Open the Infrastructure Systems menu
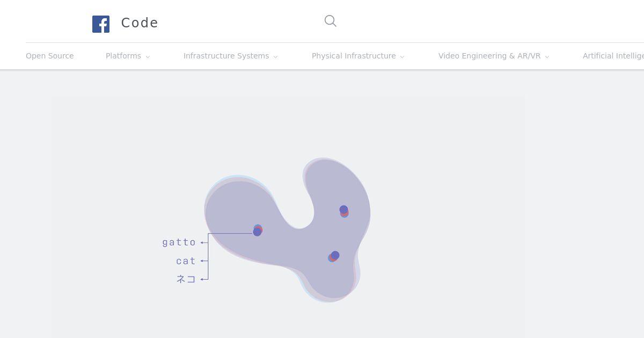Viewport: 644px width, 338px height. 226,56
